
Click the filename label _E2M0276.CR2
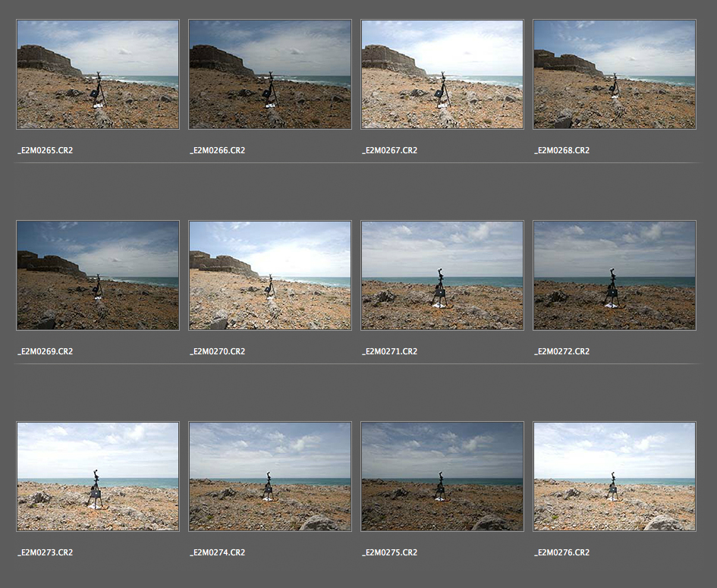(562, 552)
